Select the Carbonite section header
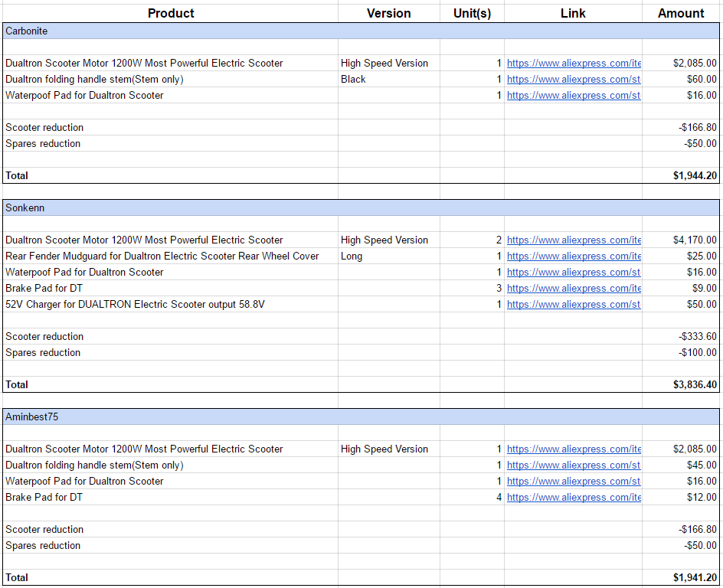723x588 pixels. [361, 31]
